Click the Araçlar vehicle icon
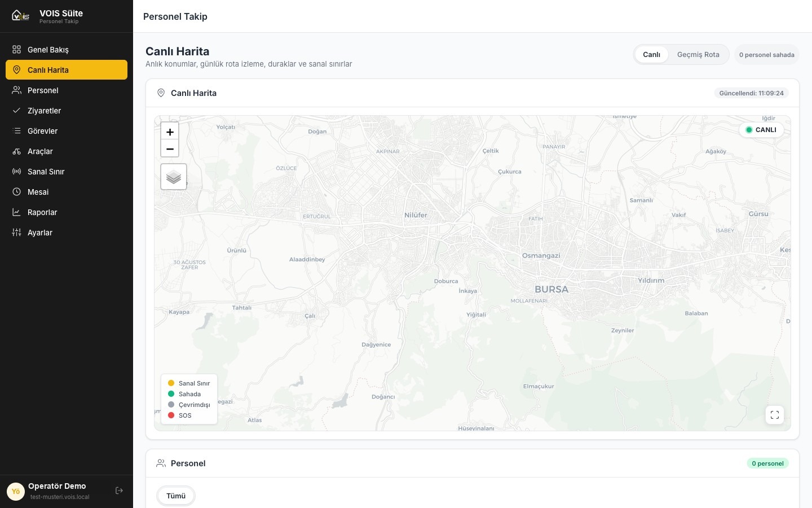812x508 pixels. pyautogui.click(x=17, y=151)
